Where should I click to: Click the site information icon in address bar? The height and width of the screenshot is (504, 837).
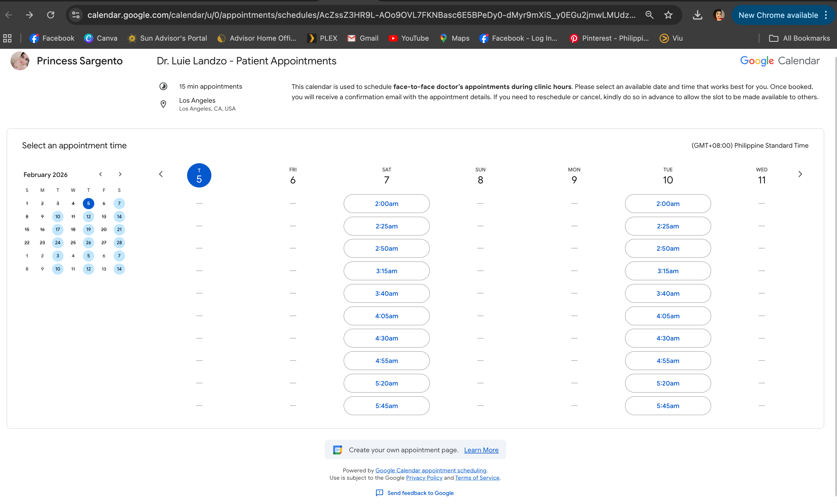pos(76,15)
